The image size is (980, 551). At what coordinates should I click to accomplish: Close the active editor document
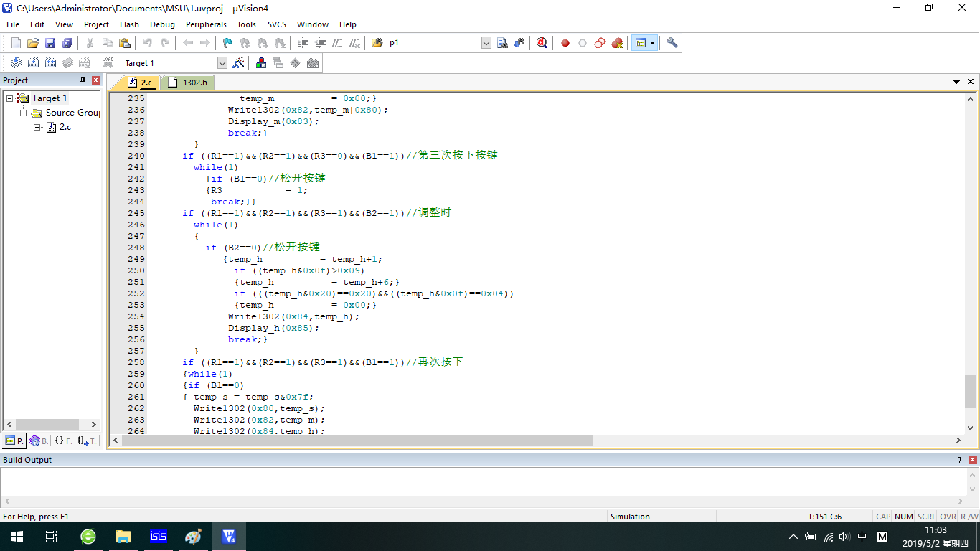[971, 82]
